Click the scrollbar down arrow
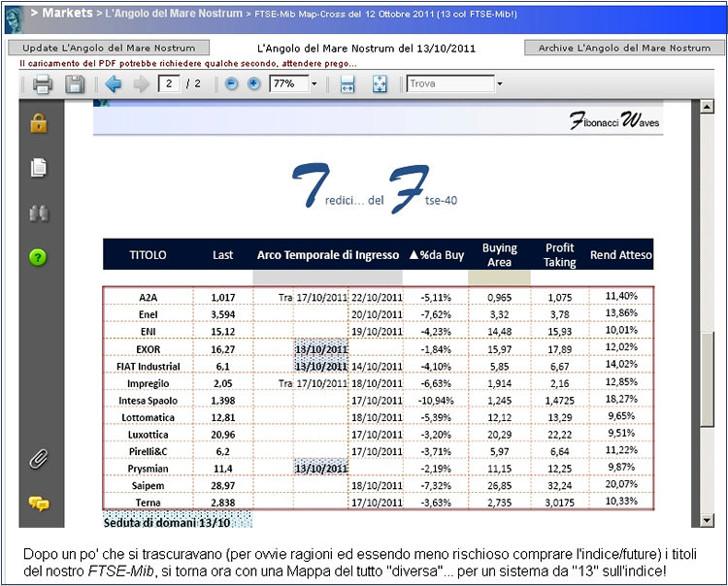 pyautogui.click(x=707, y=521)
